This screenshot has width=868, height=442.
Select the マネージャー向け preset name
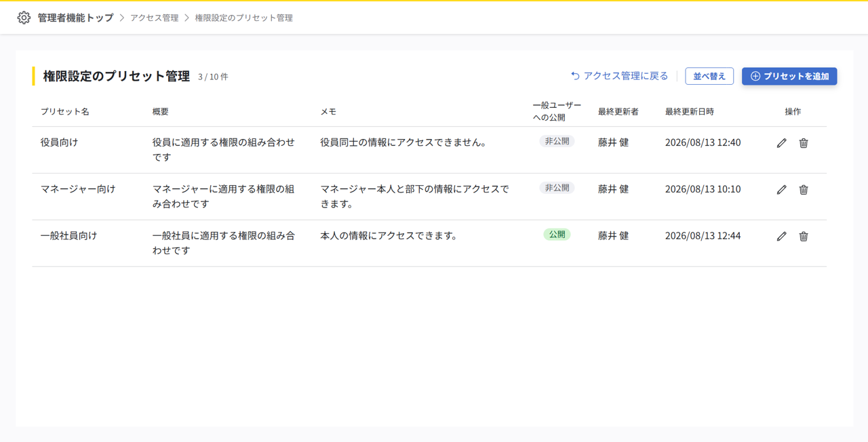tap(78, 189)
